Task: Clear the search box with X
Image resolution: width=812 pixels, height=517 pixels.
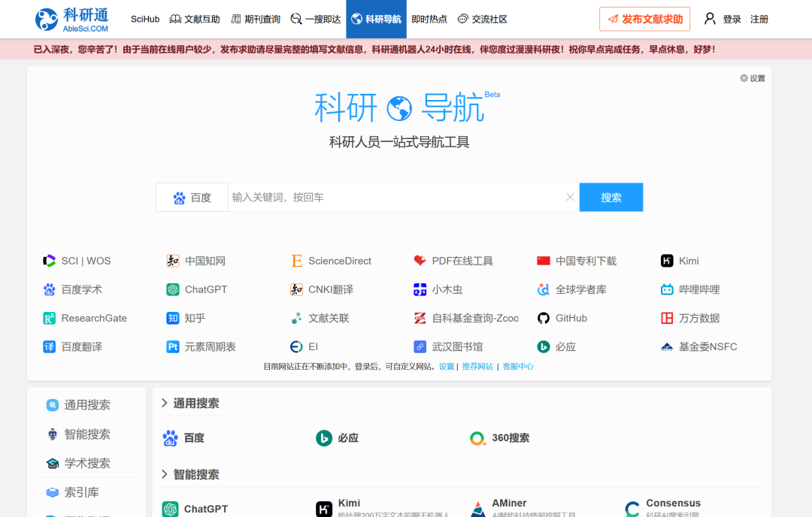Action: (570, 197)
